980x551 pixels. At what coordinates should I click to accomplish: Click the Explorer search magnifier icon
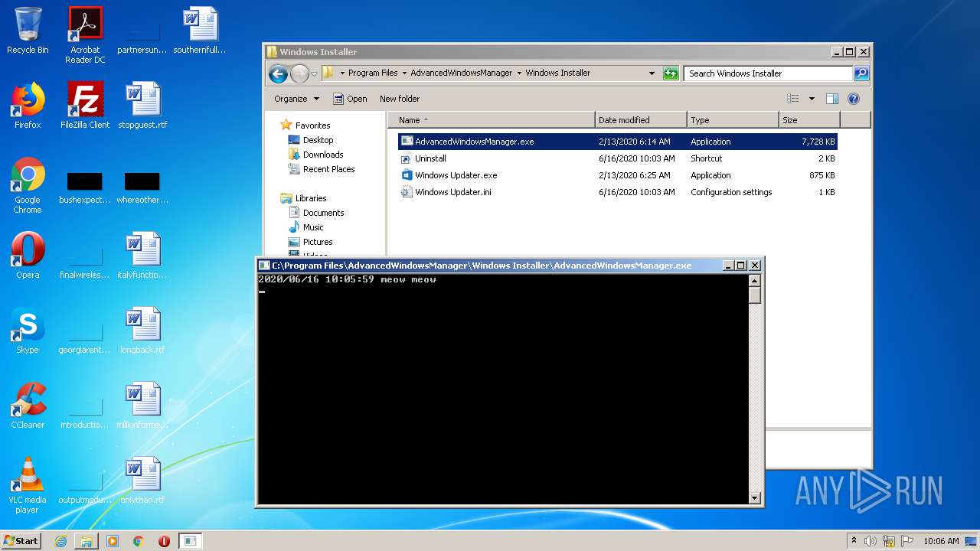[861, 73]
